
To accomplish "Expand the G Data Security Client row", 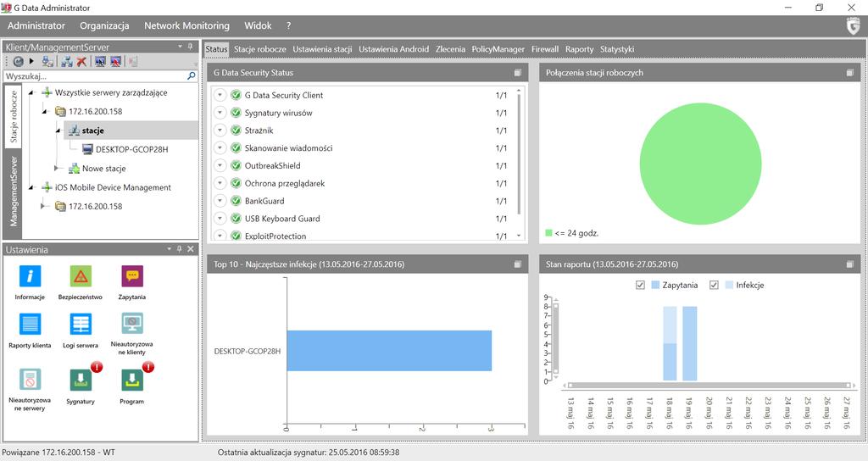I will [220, 95].
